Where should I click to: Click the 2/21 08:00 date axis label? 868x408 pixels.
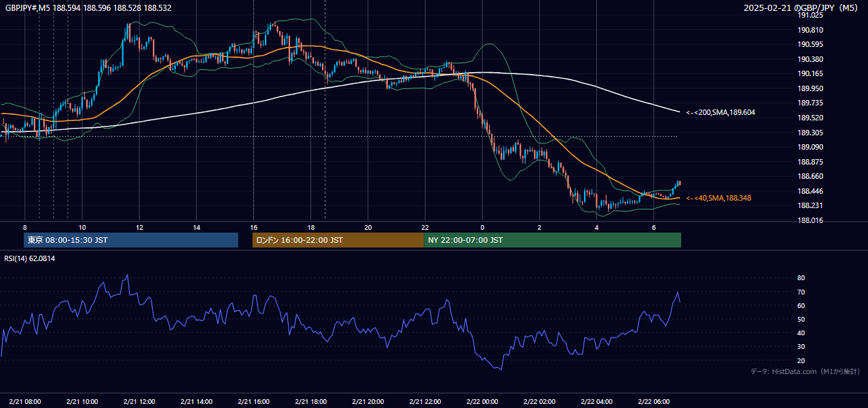point(25,401)
